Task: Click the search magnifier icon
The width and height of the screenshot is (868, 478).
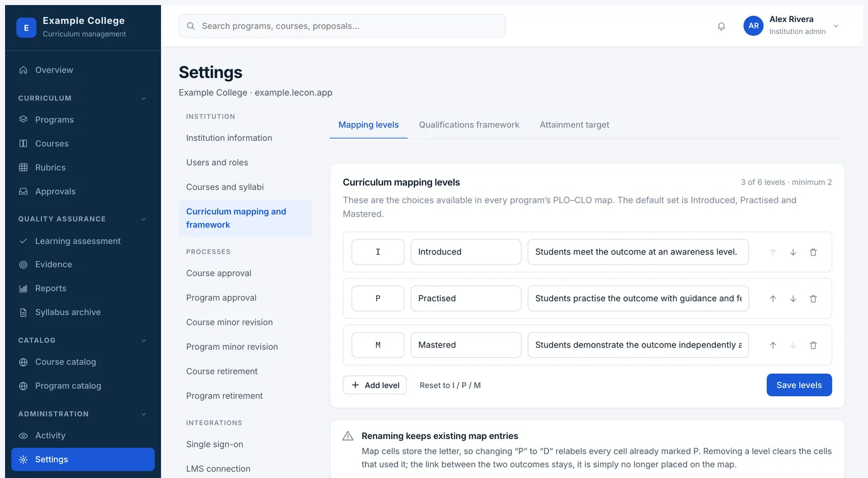Action: (x=191, y=26)
